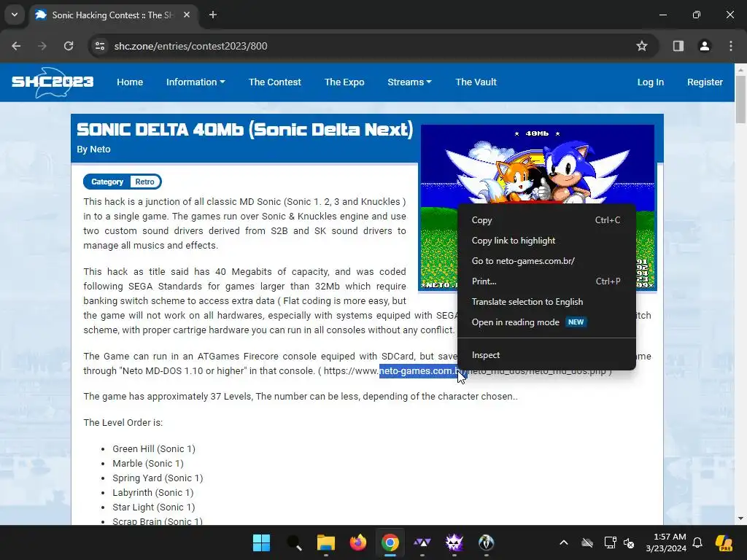Click the SHC2023 logo
The image size is (747, 560).
53,82
